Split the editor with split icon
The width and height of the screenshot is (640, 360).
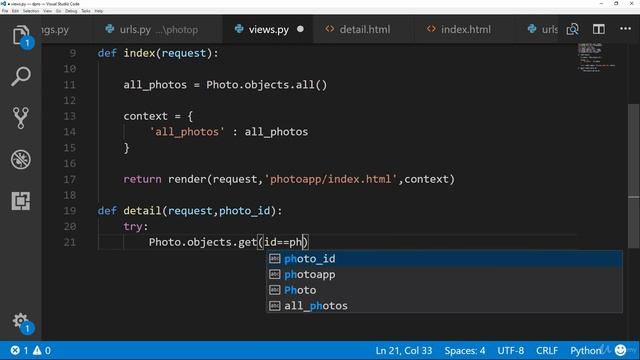[x=599, y=29]
